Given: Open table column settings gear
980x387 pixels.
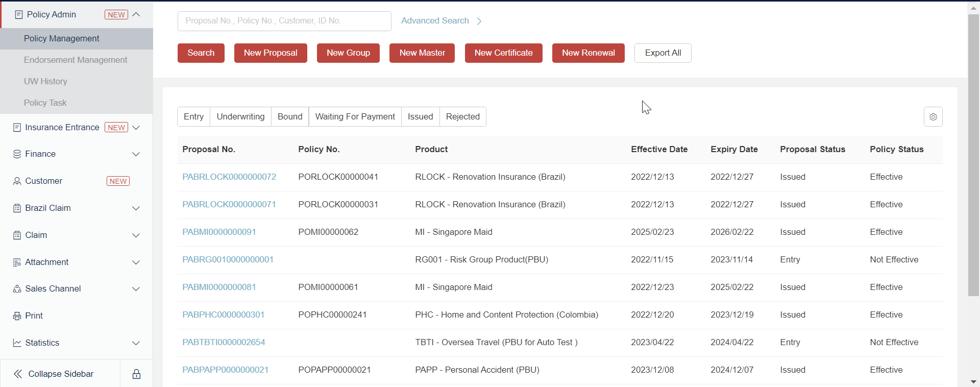Looking at the screenshot, I should (933, 116).
